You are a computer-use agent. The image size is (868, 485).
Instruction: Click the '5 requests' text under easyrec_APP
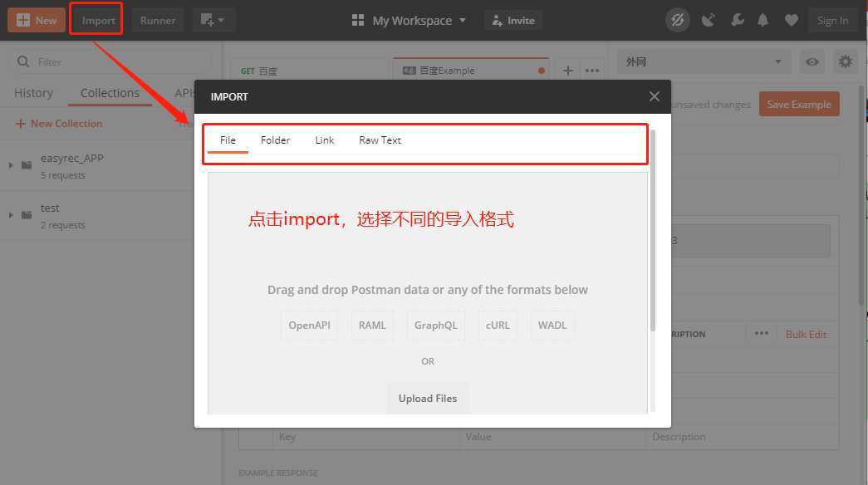[62, 175]
